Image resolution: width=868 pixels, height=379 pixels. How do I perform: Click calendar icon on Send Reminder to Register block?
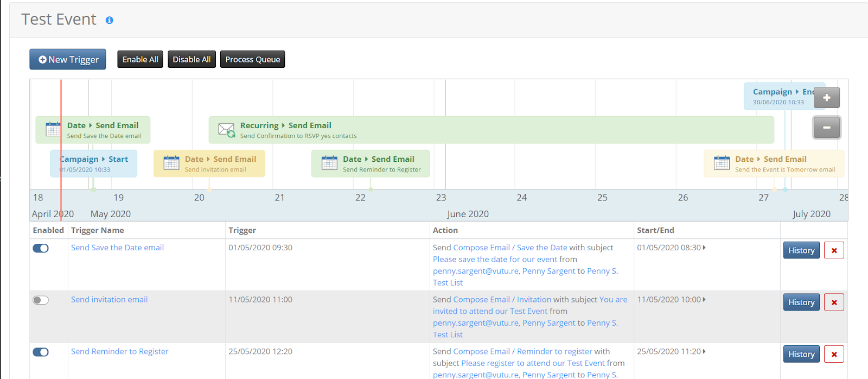pyautogui.click(x=329, y=163)
